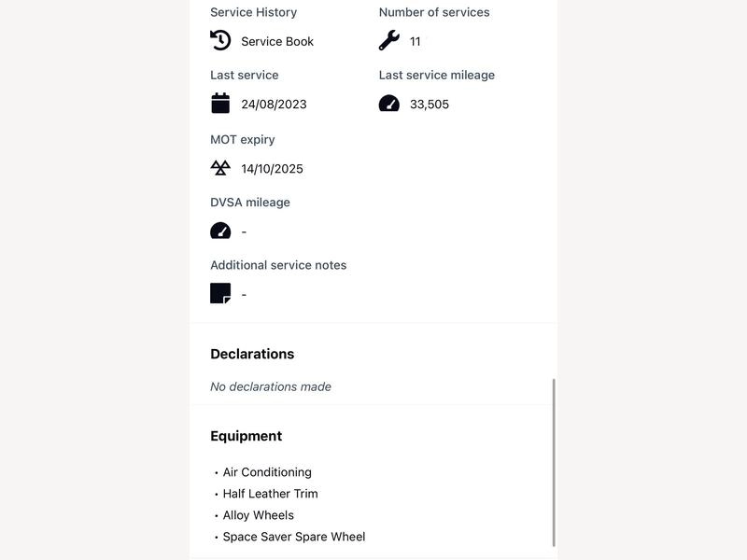Viewport: 747px width, 560px height.
Task: Select the Service Book text
Action: [277, 41]
